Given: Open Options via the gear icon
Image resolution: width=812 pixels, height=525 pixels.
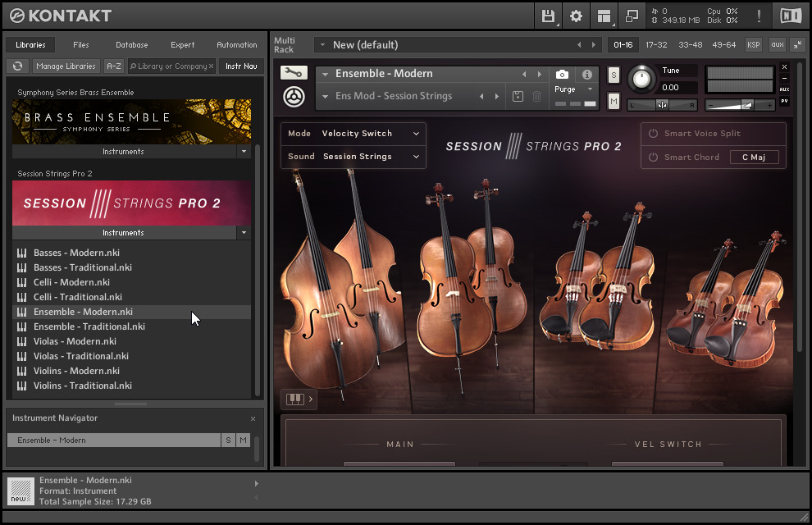Looking at the screenshot, I should tap(576, 16).
